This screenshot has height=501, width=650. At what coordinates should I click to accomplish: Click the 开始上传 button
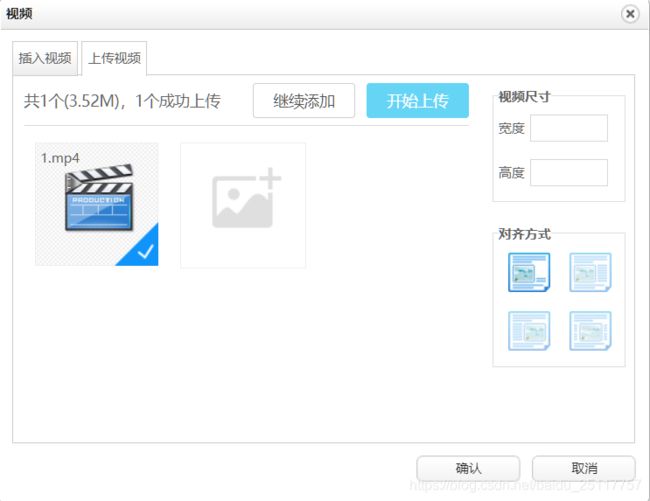pos(417,101)
